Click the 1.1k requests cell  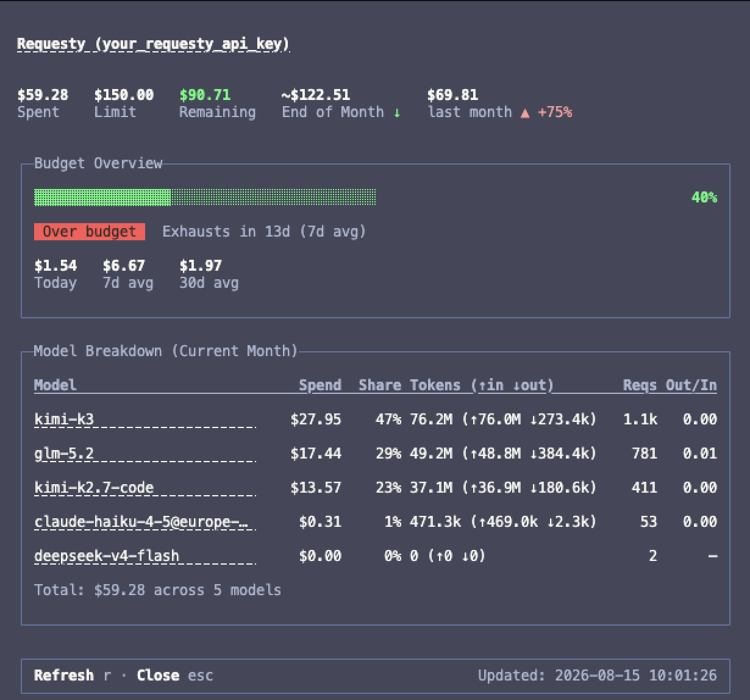[640, 419]
